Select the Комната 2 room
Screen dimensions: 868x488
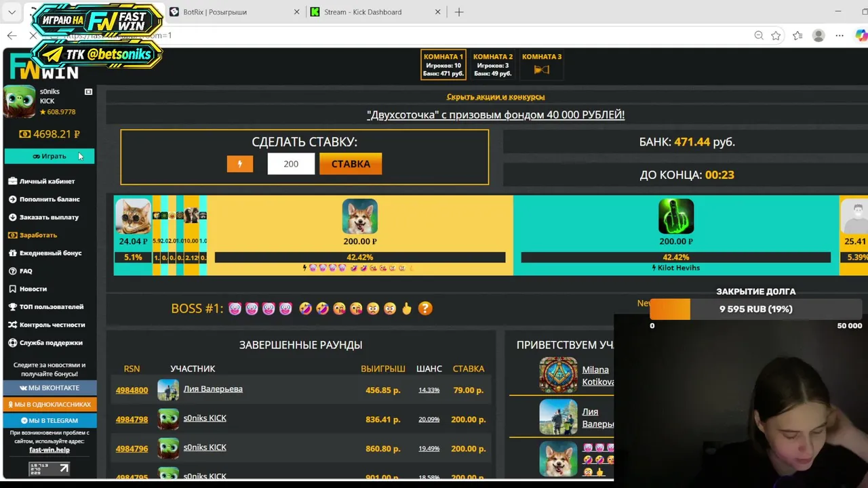point(493,65)
